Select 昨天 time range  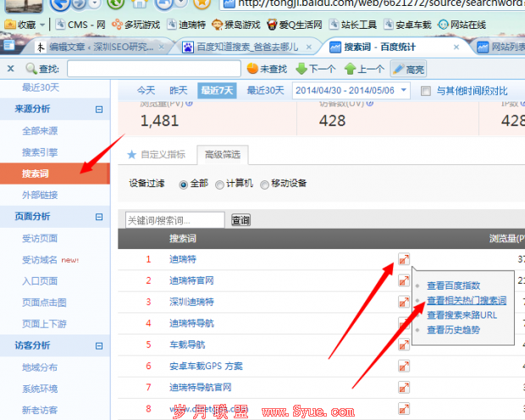(179, 91)
